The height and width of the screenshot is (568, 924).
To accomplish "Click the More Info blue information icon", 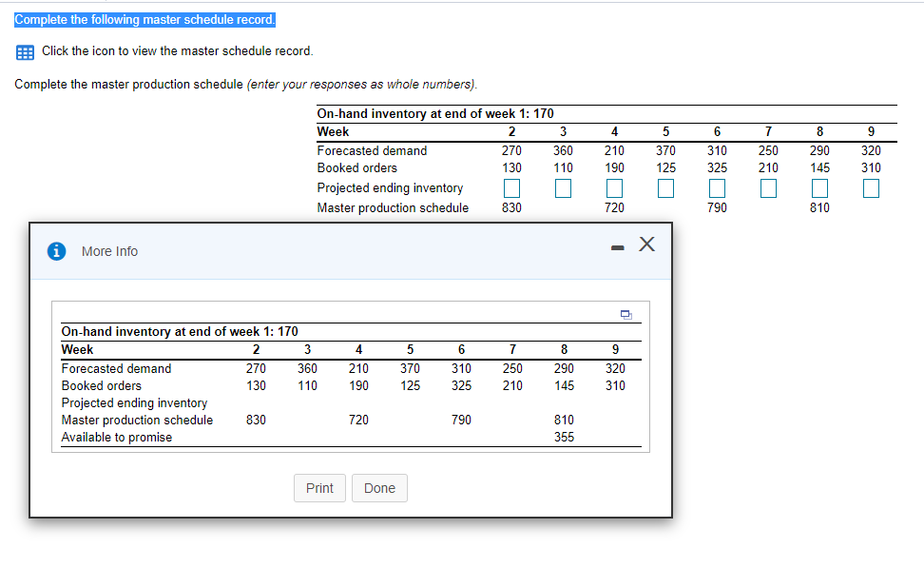I will [57, 251].
